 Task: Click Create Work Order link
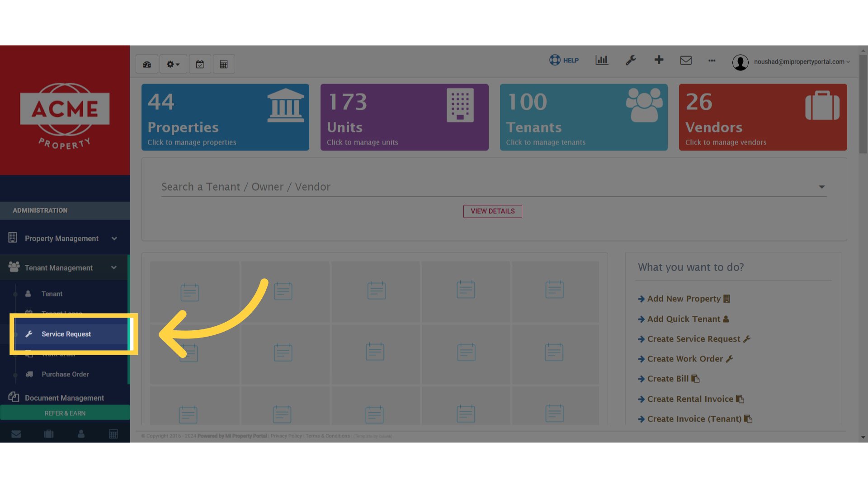click(685, 359)
